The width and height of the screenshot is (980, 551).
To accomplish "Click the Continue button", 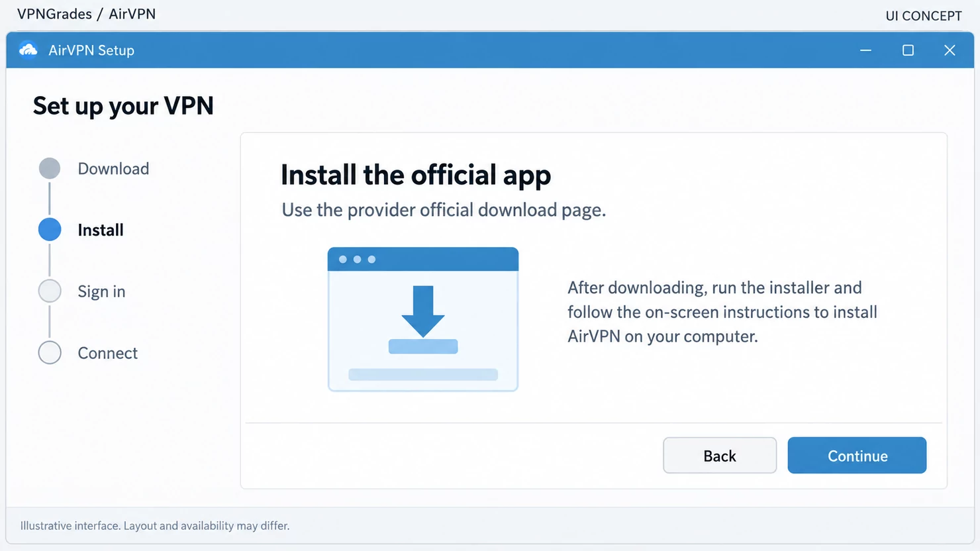I will [x=857, y=455].
